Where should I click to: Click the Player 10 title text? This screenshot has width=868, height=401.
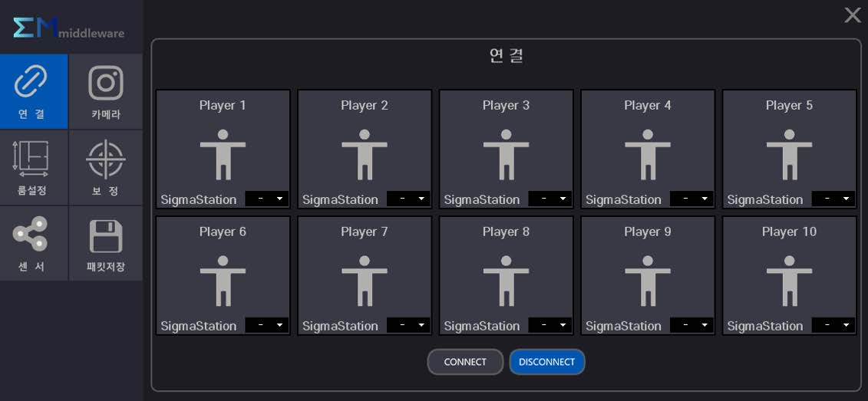pyautogui.click(x=790, y=232)
